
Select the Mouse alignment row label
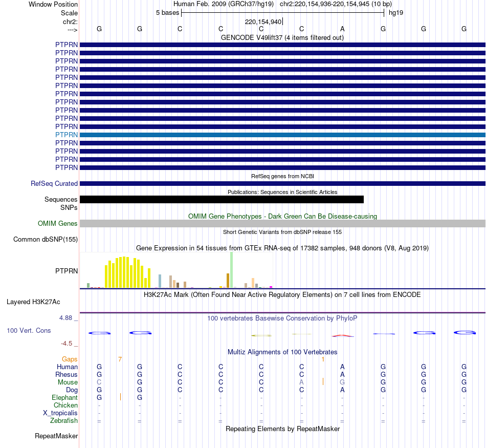coord(68,382)
